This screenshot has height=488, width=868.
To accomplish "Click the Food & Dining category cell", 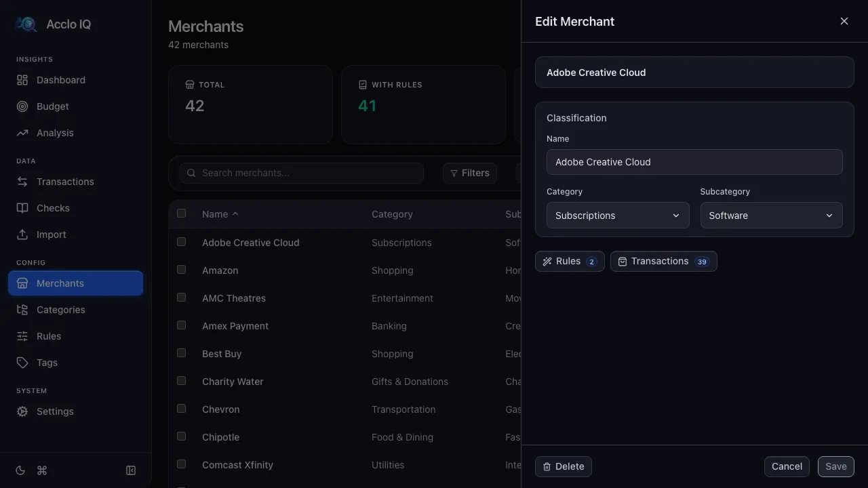I will [402, 437].
